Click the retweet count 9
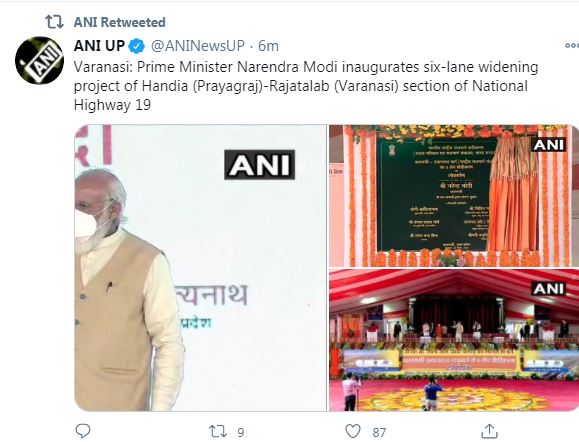Screen dimensions: 579x442 tap(241, 432)
